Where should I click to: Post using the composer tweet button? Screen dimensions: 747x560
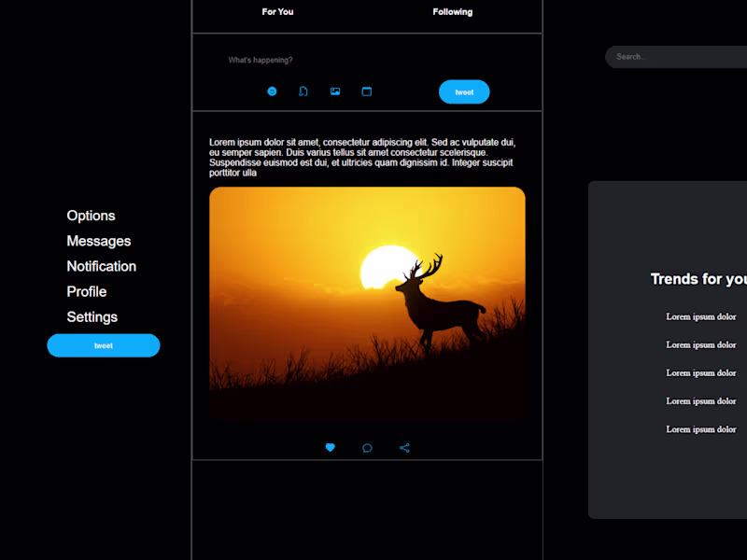[464, 91]
